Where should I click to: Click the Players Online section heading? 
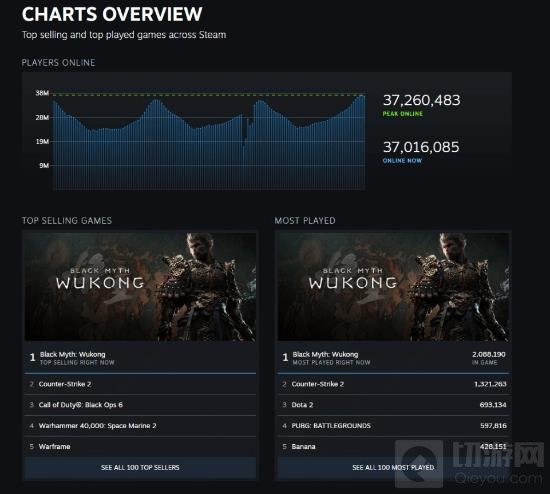(x=58, y=63)
